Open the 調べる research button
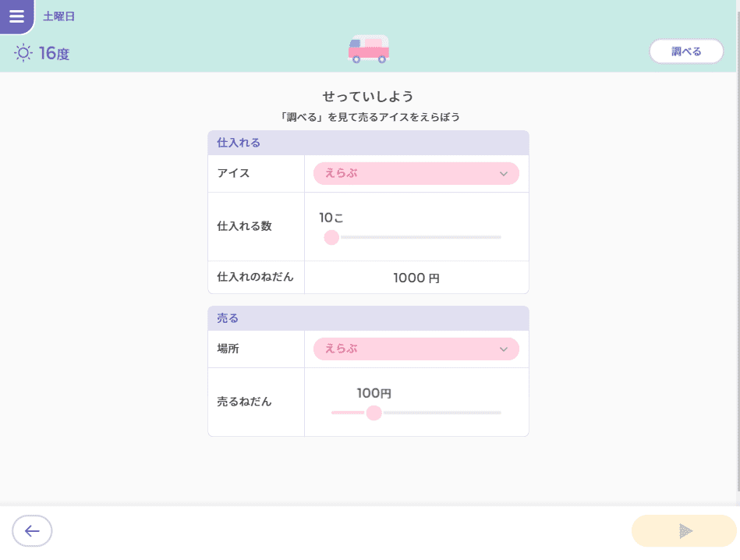The width and height of the screenshot is (740, 560). pyautogui.click(x=686, y=51)
